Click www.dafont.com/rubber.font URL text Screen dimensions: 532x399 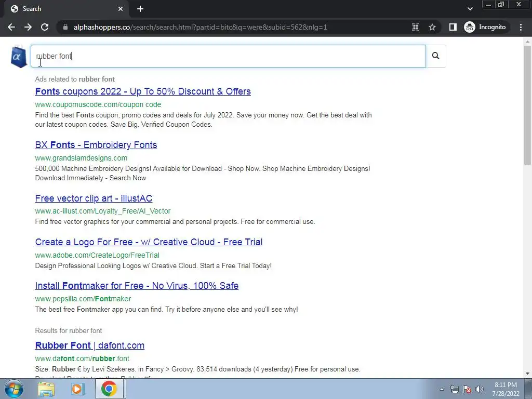(82, 358)
